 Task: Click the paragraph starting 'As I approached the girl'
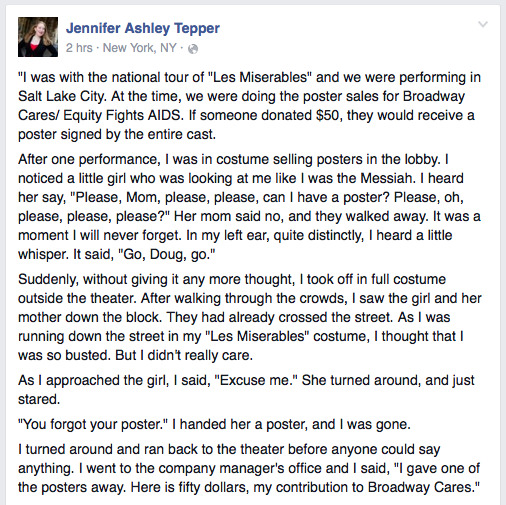click(x=246, y=390)
